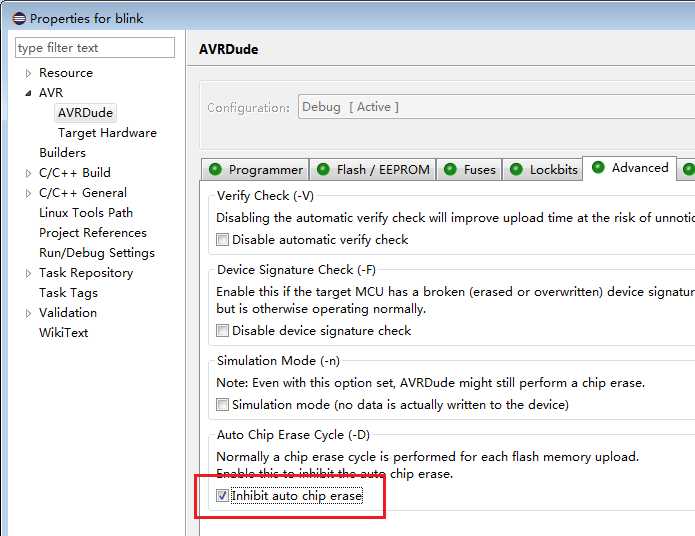Click the AVRDude page heading
Viewport: 695px width, 536px height.
(x=229, y=49)
